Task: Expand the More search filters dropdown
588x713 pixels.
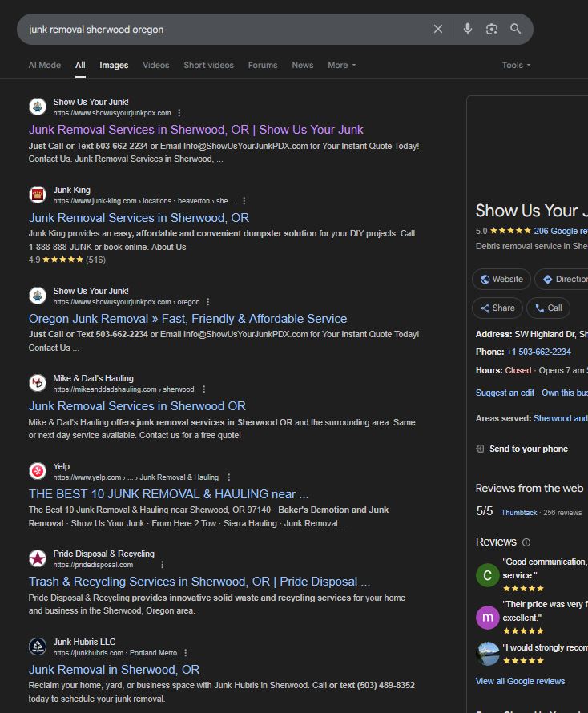Action: coord(341,66)
